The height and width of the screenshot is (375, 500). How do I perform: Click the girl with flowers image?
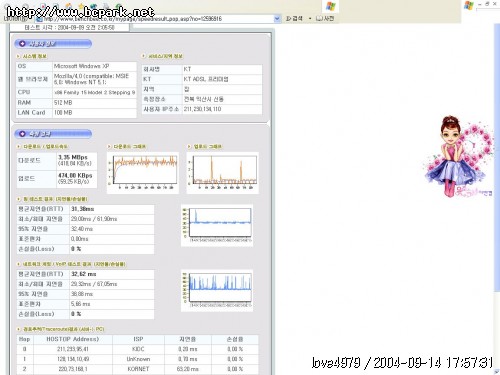coord(458,156)
